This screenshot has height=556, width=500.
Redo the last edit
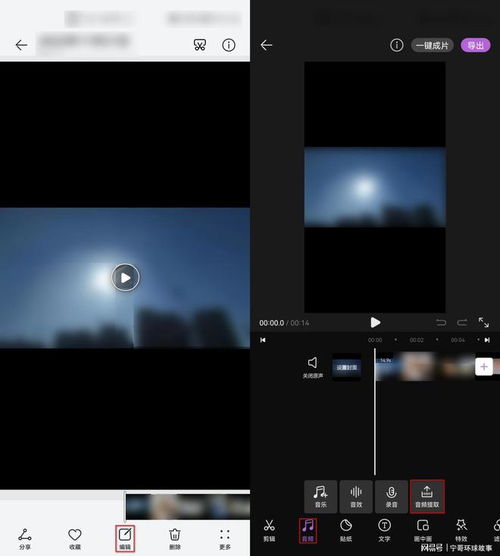tap(462, 323)
